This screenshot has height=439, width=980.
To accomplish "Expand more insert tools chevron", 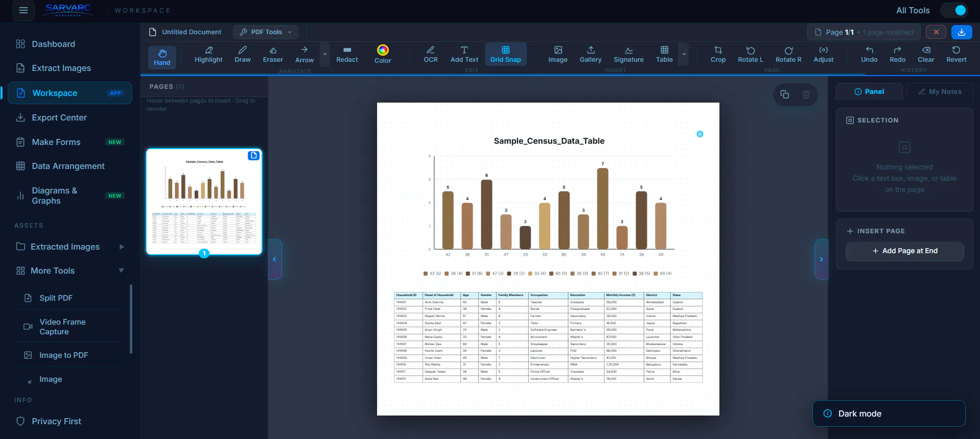I will [x=684, y=54].
